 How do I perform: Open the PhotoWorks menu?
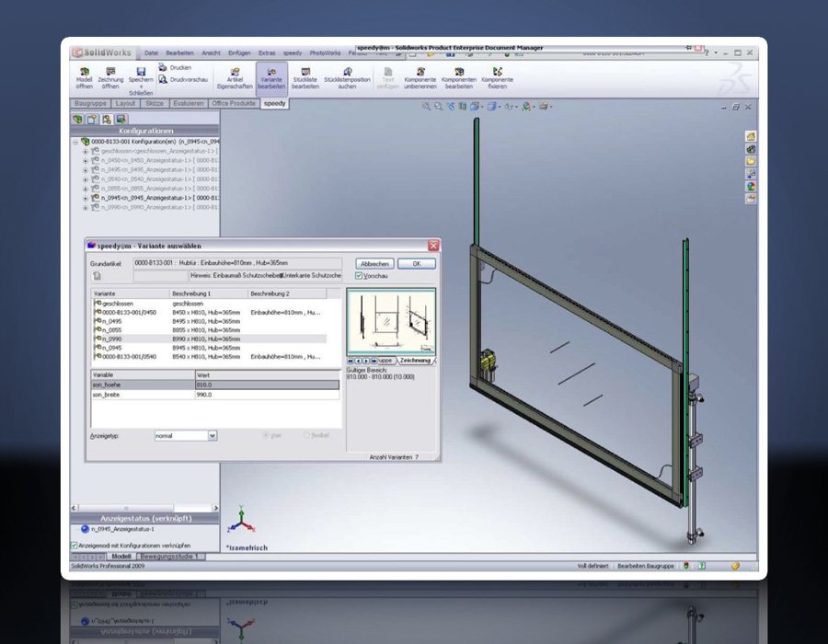[325, 53]
